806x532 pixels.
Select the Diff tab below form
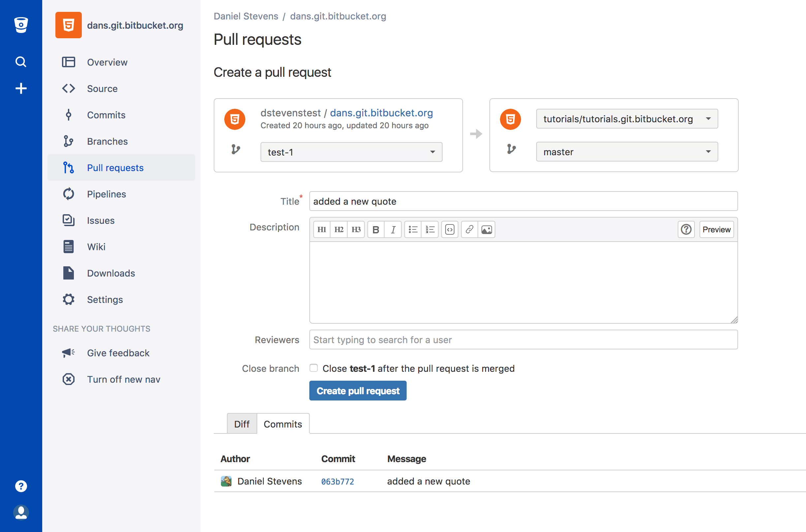pos(242,424)
